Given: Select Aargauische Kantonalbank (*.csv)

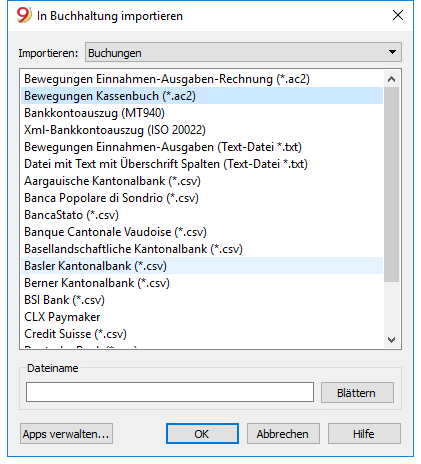Looking at the screenshot, I should [x=202, y=181].
